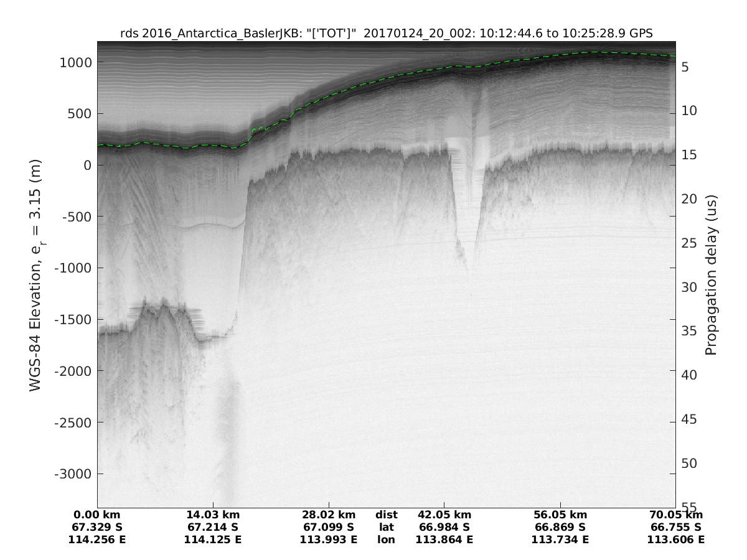The image size is (747, 560).
Task: Click the 113.993 E longitude label
Action: click(x=328, y=539)
